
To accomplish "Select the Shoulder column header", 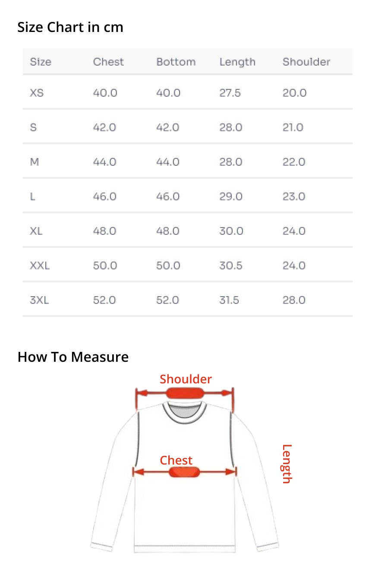I will click(306, 62).
